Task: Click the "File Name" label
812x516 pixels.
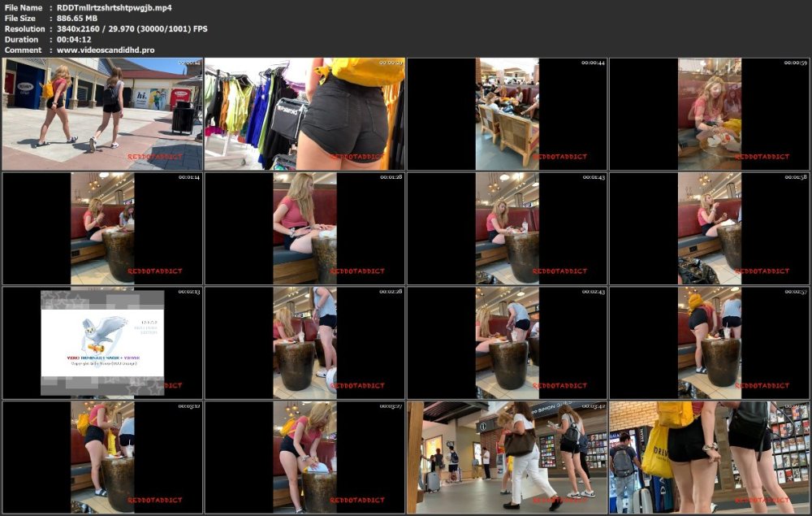Action: tap(24, 8)
